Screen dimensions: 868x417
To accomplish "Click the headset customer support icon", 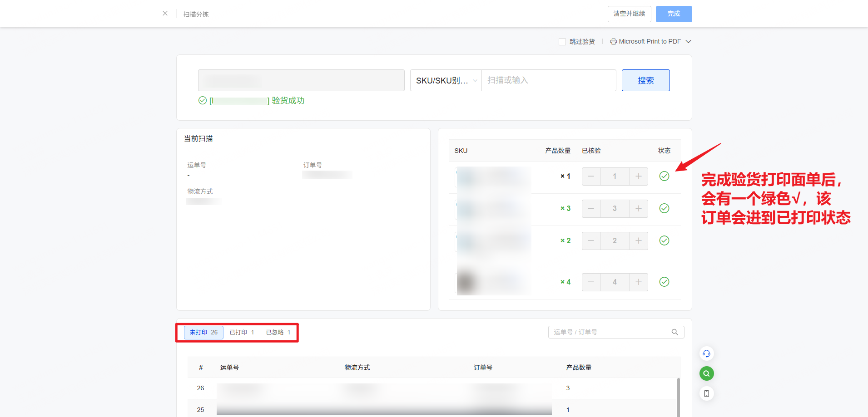I will pyautogui.click(x=706, y=353).
